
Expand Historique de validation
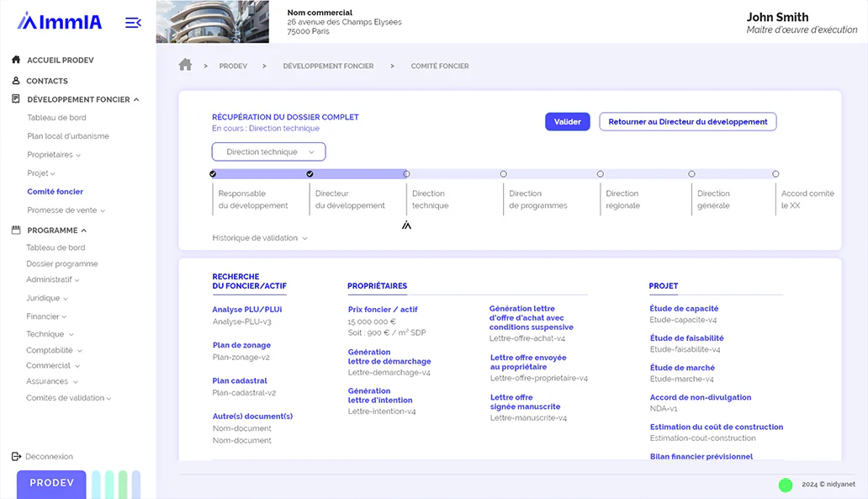click(x=260, y=238)
